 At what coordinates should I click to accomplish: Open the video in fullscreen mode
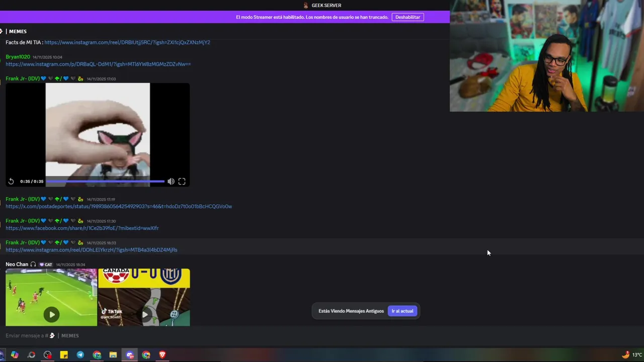pyautogui.click(x=182, y=182)
